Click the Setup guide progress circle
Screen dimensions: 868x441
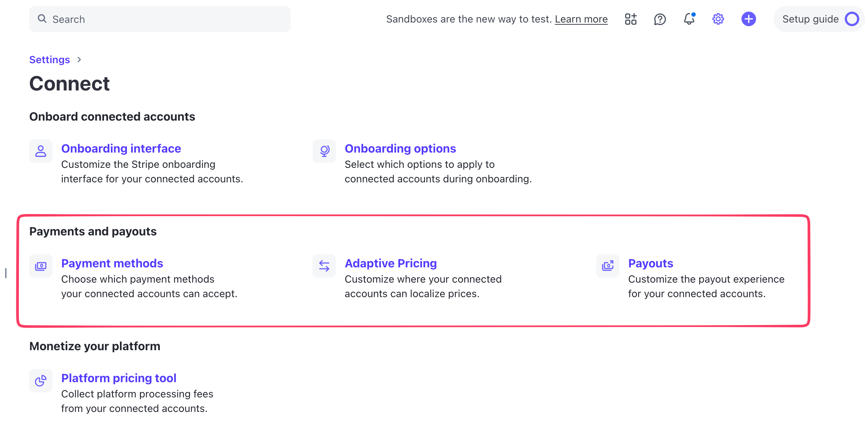(852, 19)
